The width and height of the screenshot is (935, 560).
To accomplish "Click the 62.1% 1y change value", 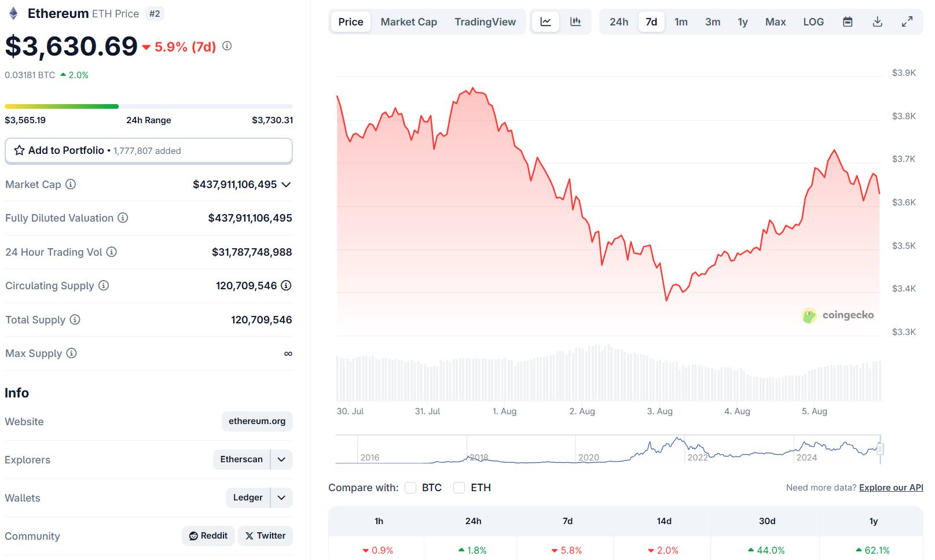I will [x=872, y=550].
